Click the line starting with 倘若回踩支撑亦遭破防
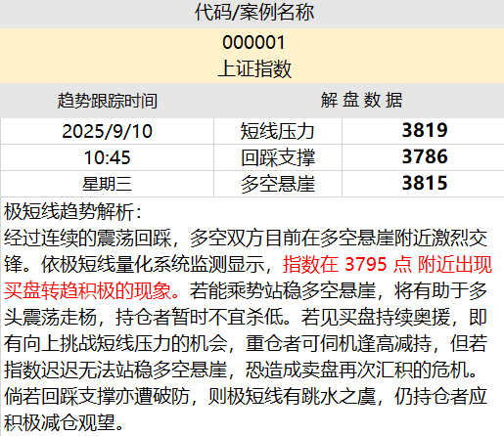The height and width of the screenshot is (436, 504). (x=246, y=397)
